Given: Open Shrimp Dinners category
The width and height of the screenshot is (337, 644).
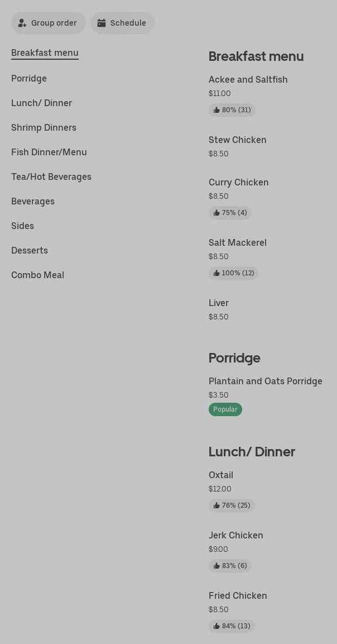Looking at the screenshot, I should pyautogui.click(x=44, y=128).
